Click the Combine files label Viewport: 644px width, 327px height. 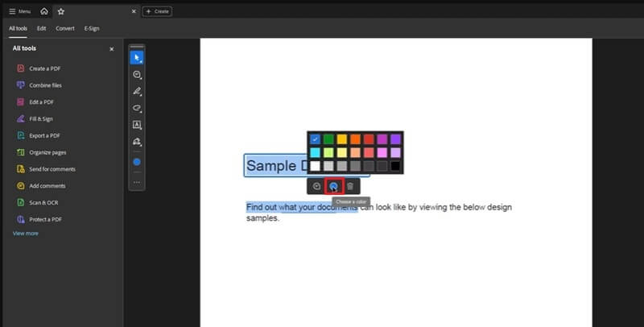coord(45,85)
